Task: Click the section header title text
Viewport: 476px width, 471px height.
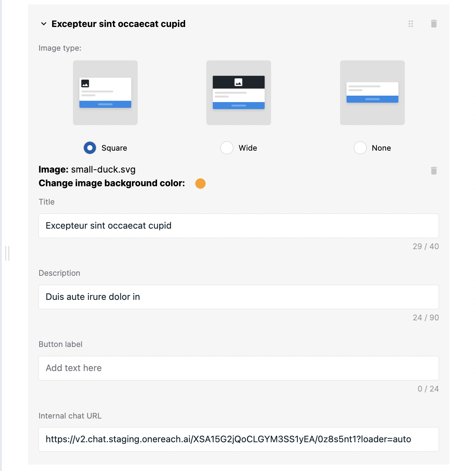Action: 119,24
